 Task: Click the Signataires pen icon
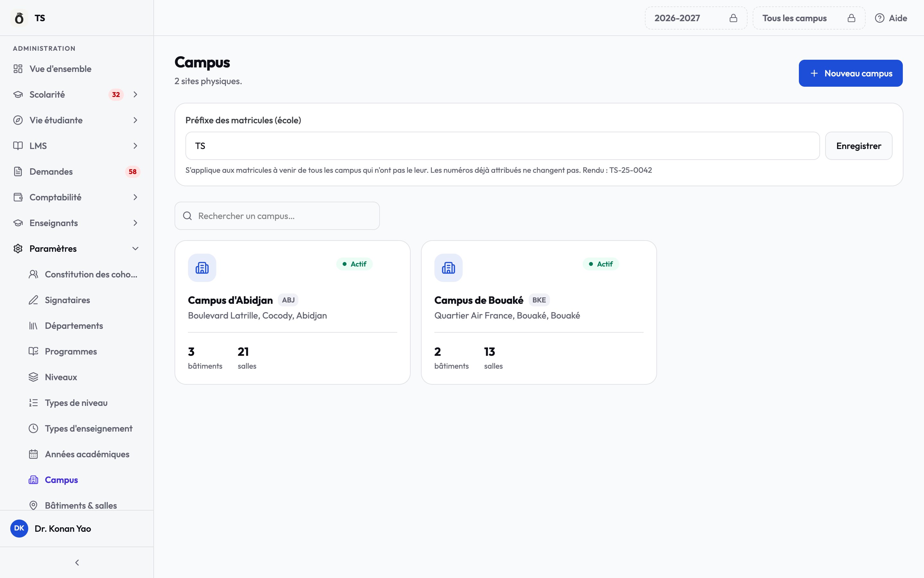click(33, 300)
